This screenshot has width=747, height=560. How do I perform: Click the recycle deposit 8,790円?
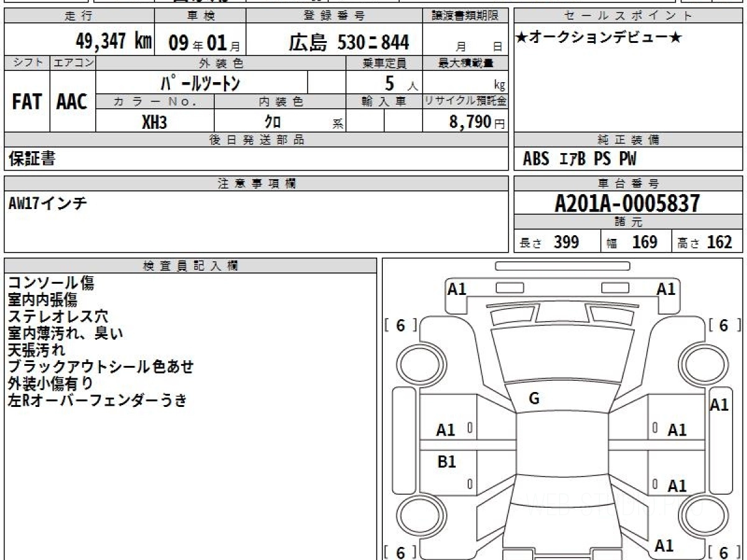click(x=477, y=122)
